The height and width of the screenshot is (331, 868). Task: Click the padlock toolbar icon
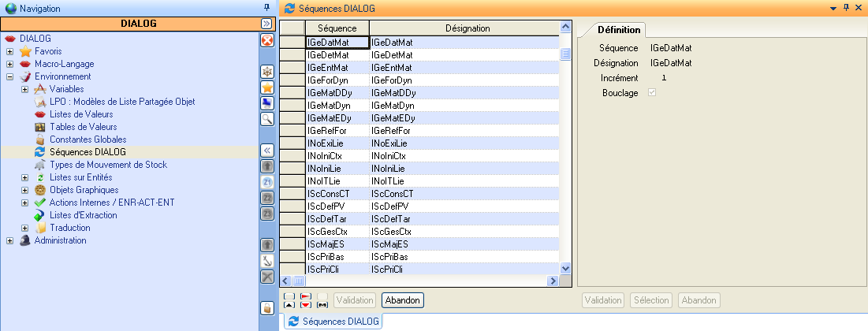267,308
